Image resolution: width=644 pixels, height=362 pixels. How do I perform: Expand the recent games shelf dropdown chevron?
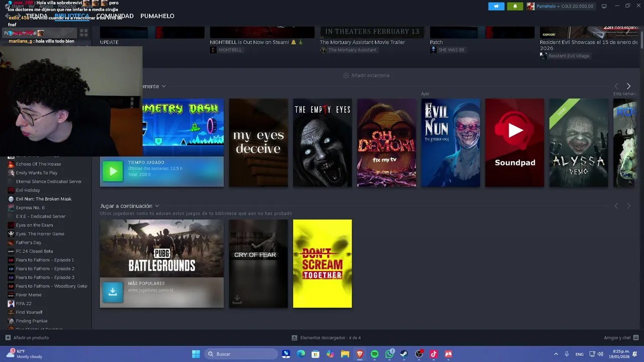coord(164,86)
